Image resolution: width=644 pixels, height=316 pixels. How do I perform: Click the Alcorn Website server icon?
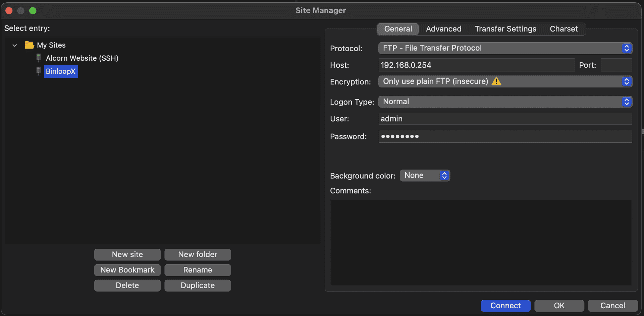click(39, 58)
